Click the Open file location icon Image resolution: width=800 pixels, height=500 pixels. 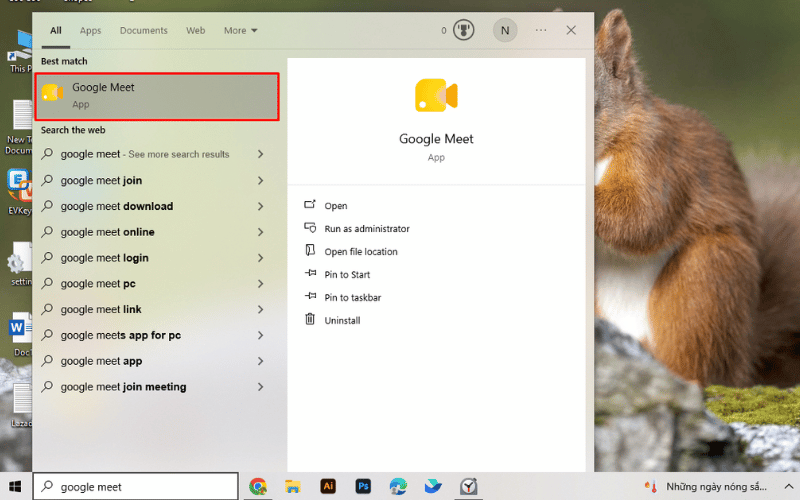(310, 250)
